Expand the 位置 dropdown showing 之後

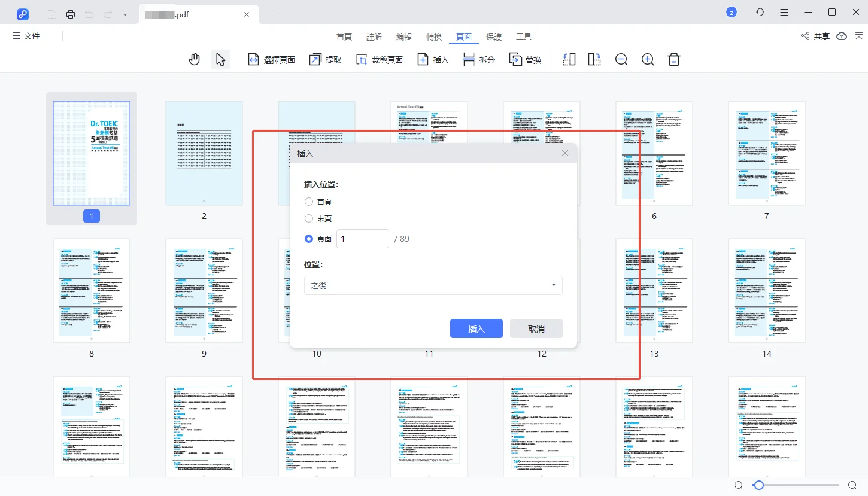click(x=433, y=285)
